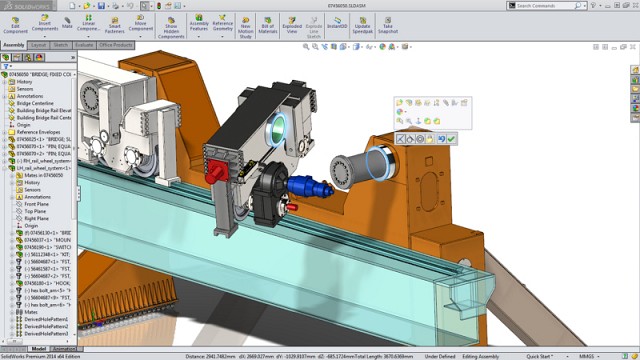The height and width of the screenshot is (360, 640).
Task: Click the green checkmark to confirm
Action: [451, 139]
